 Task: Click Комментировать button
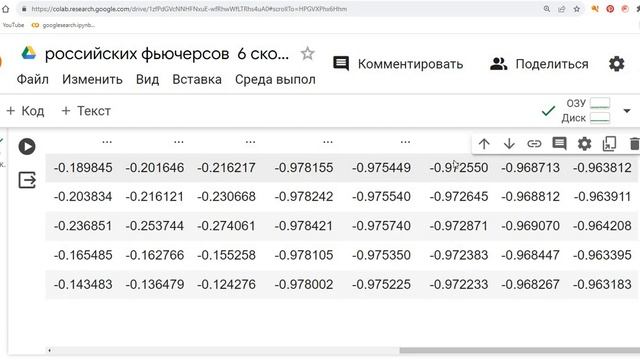point(398,64)
